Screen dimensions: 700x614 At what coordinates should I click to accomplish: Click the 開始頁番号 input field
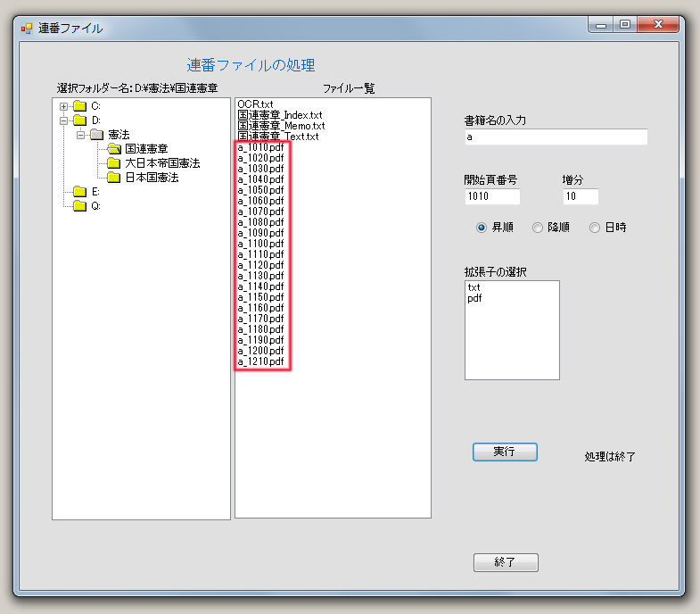(492, 196)
